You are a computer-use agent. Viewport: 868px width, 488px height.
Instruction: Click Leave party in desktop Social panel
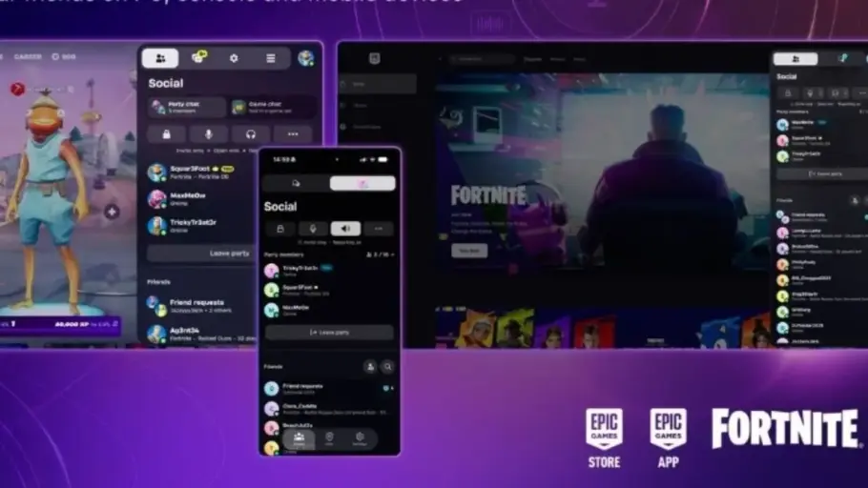click(822, 173)
